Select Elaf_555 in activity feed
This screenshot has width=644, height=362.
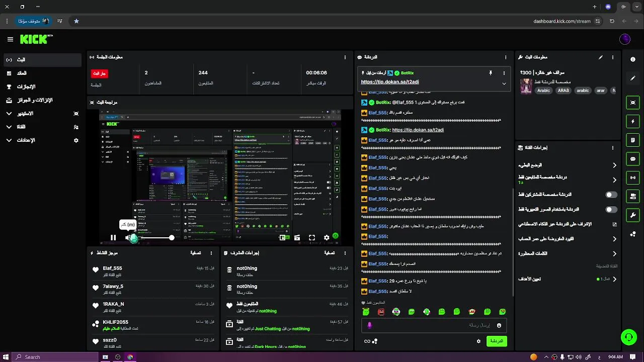113,268
